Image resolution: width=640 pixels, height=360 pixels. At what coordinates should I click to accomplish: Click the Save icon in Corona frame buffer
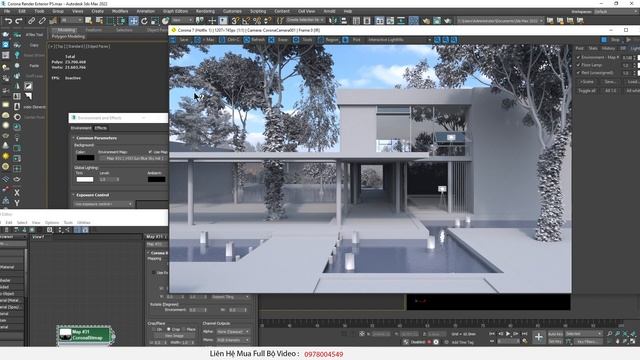click(x=173, y=40)
